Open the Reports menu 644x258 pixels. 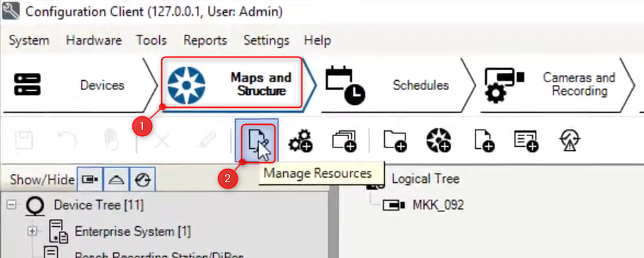(x=205, y=40)
